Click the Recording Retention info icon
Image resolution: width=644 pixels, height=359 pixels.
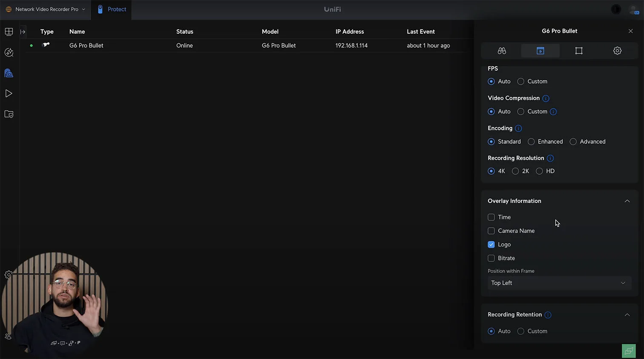tap(548, 315)
